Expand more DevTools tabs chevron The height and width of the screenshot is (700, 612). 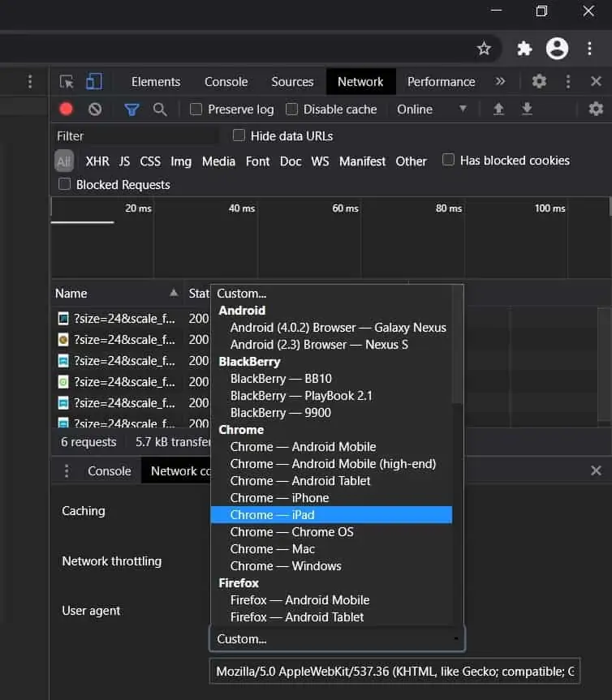(x=500, y=82)
